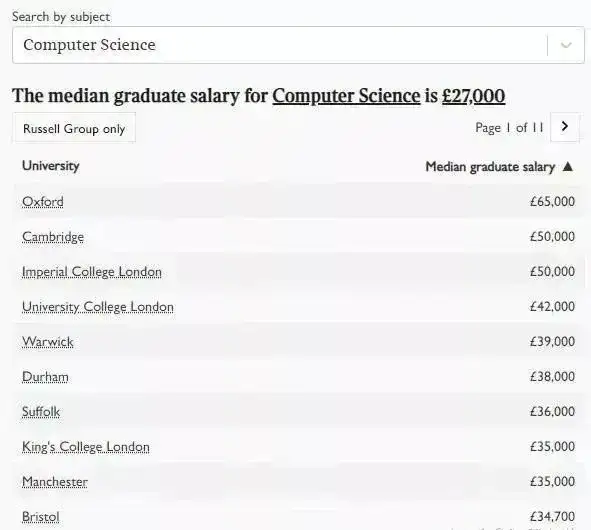Open the subject dropdown chevron

[566, 45]
